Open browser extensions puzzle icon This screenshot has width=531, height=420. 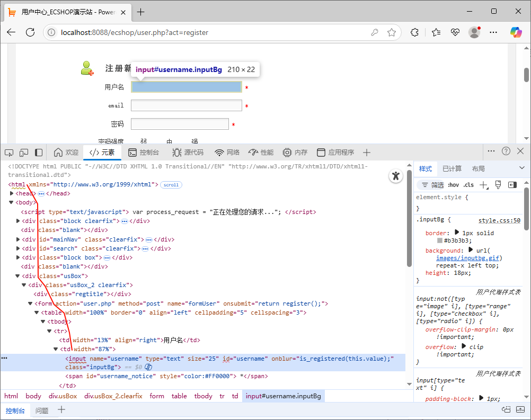414,32
